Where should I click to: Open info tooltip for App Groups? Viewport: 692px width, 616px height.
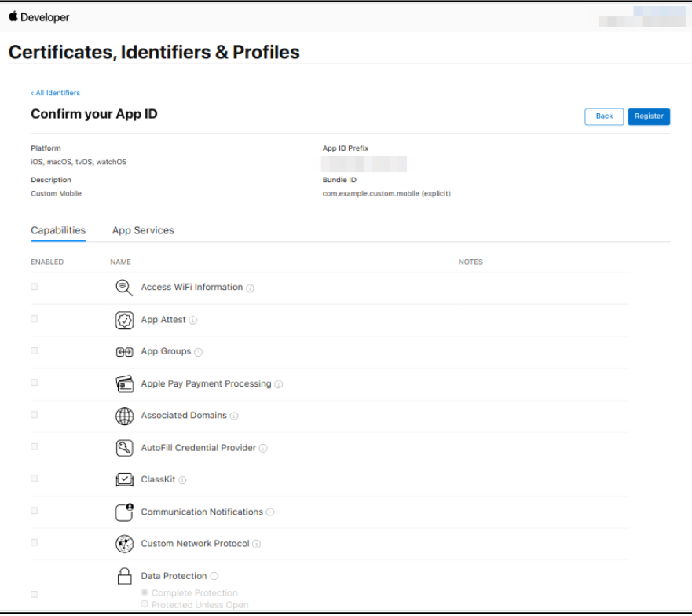[199, 352]
